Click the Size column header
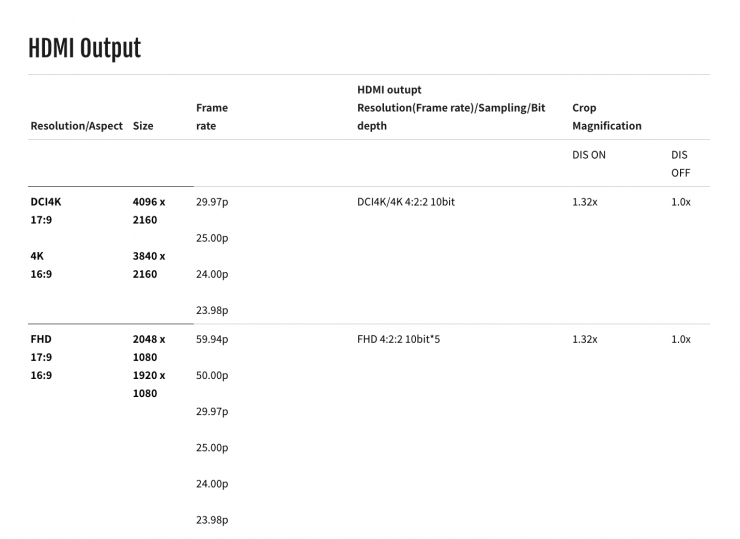 (x=143, y=126)
